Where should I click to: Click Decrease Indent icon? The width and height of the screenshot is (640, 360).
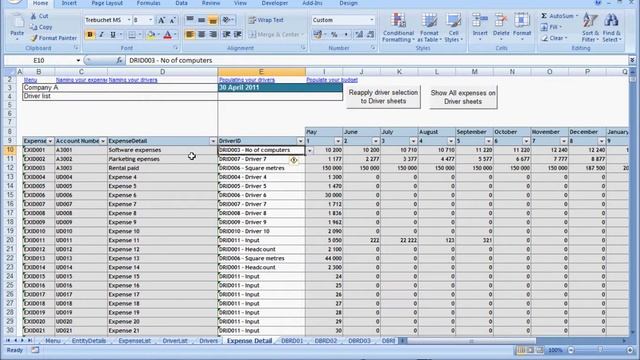click(227, 35)
